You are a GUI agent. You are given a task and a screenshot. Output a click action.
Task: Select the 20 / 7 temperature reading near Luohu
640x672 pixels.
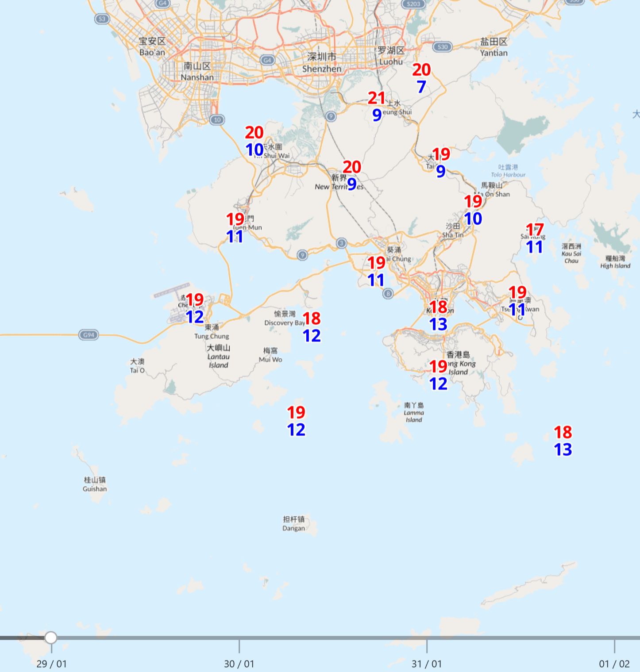click(x=421, y=78)
